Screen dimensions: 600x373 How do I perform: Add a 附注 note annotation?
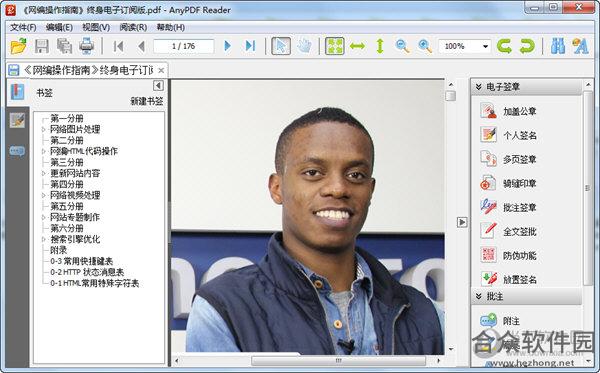[x=500, y=321]
